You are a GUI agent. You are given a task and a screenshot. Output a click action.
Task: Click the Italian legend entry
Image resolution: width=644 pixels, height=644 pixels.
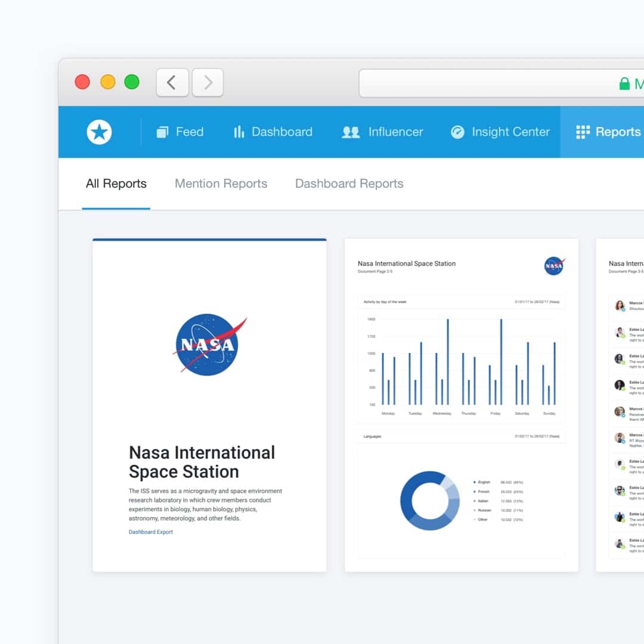498,501
